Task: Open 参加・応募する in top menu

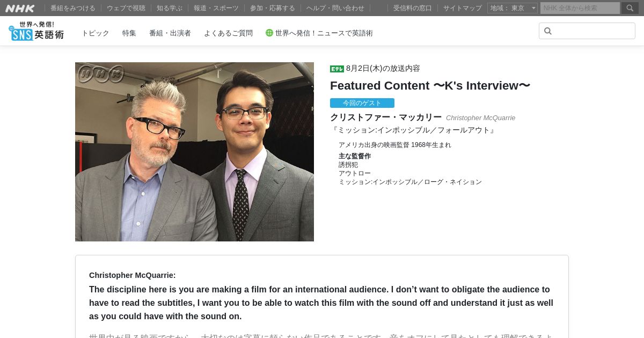Action: (x=273, y=8)
